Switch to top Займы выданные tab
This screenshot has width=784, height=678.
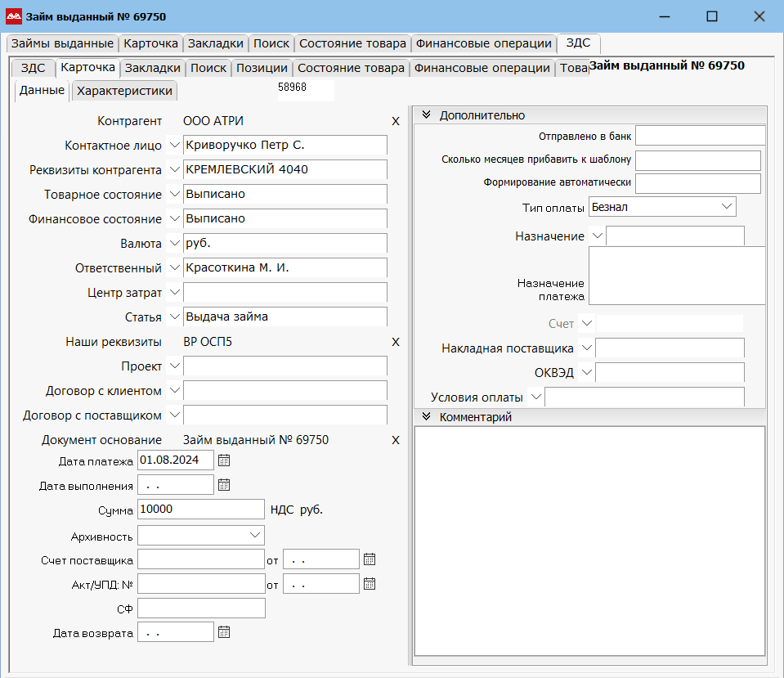click(62, 43)
